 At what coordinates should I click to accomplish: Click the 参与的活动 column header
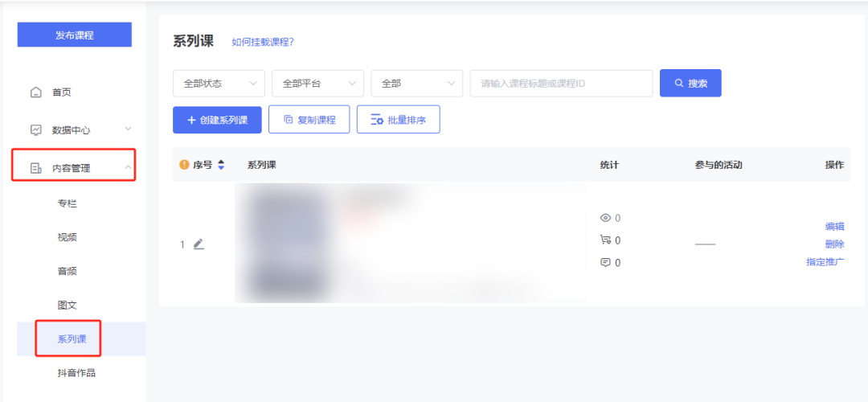(719, 165)
